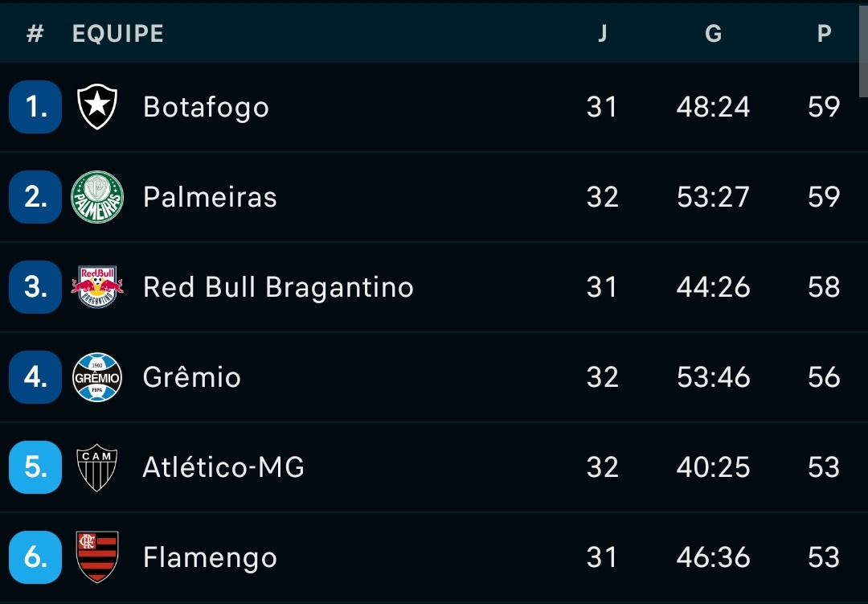Viewport: 868px width, 604px height.
Task: Open the Botafogo team link
Action: [206, 108]
